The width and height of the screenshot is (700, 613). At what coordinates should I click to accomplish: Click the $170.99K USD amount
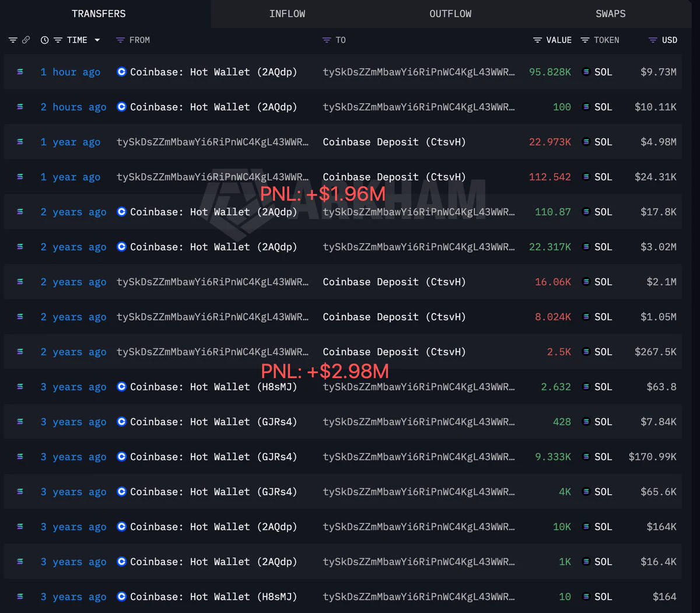[x=653, y=457]
